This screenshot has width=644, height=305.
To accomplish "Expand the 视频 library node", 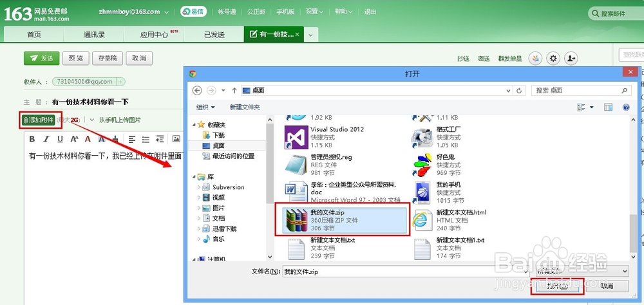I will pos(199,198).
